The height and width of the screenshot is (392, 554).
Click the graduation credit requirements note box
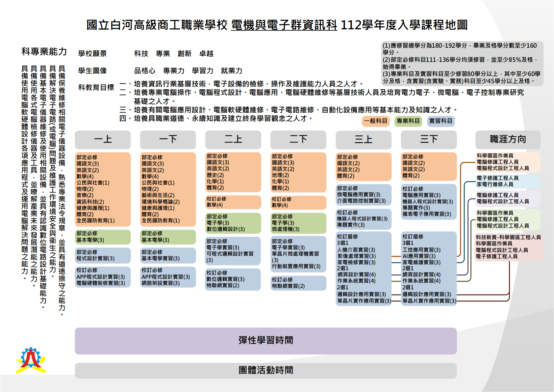coord(462,64)
